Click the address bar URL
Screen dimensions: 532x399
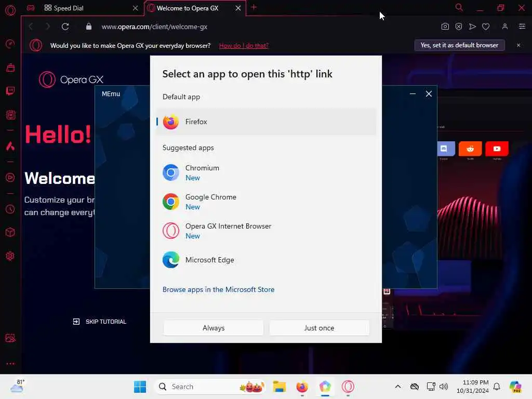click(x=154, y=26)
